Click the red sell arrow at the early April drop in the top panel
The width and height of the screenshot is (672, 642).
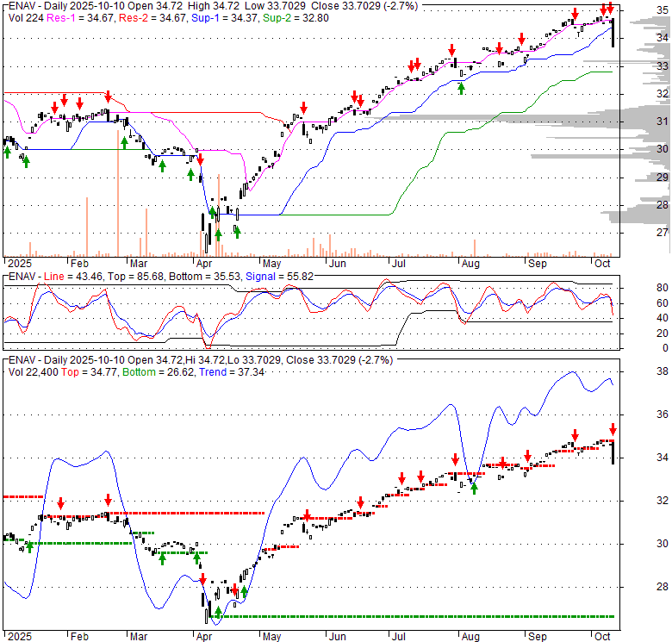(x=200, y=159)
